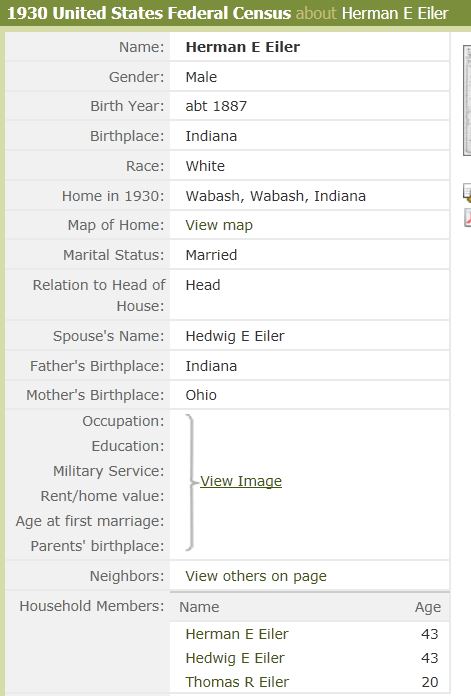Follow the View others on page link

[256, 576]
